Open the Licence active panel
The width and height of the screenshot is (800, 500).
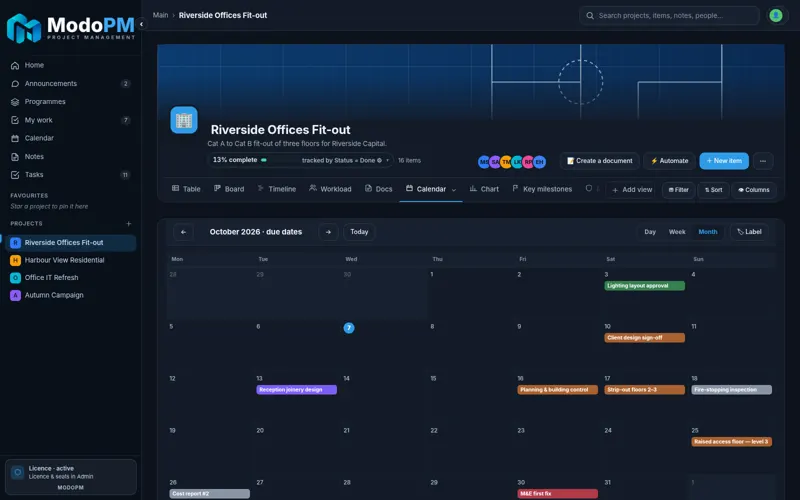pos(70,477)
